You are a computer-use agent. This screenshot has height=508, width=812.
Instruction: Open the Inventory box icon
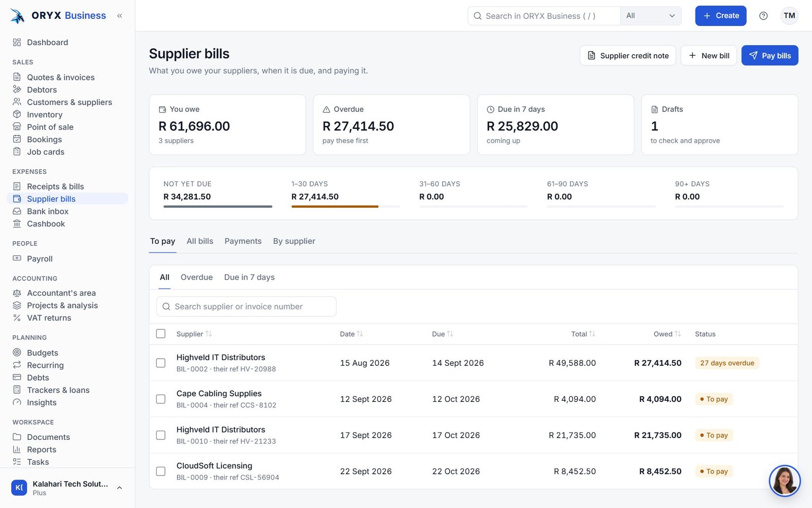tap(17, 114)
